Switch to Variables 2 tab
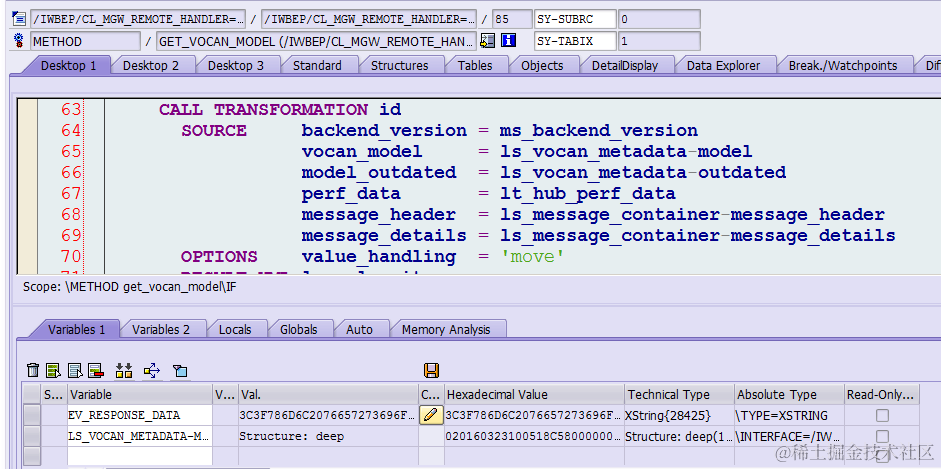The height and width of the screenshot is (469, 941). click(161, 329)
